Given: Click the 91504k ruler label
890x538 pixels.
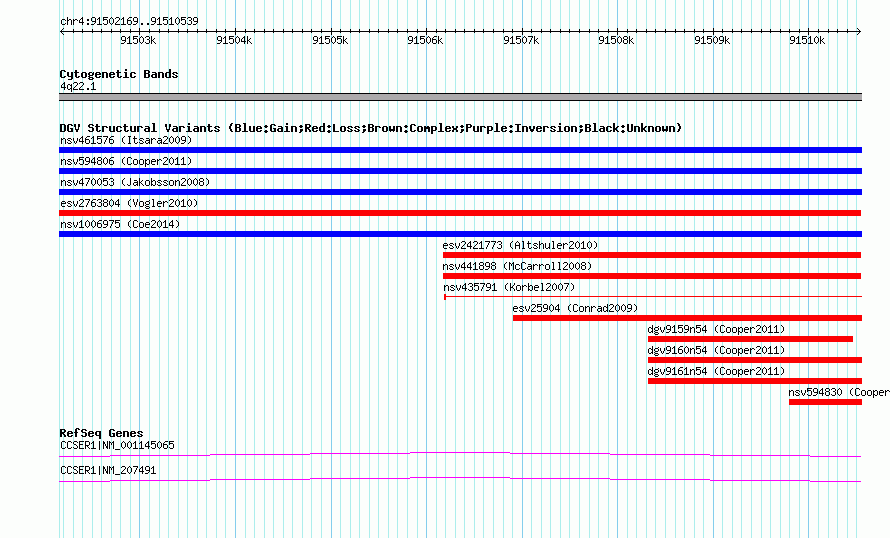Looking at the screenshot, I should point(234,40).
